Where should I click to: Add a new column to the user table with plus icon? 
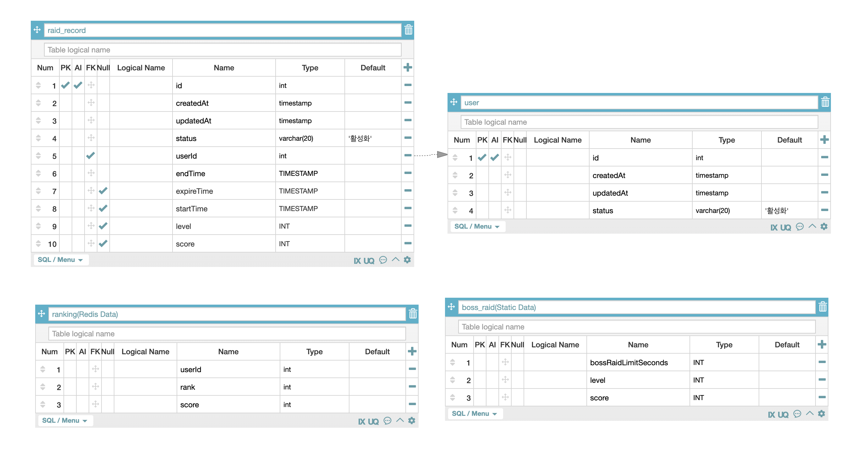(825, 140)
